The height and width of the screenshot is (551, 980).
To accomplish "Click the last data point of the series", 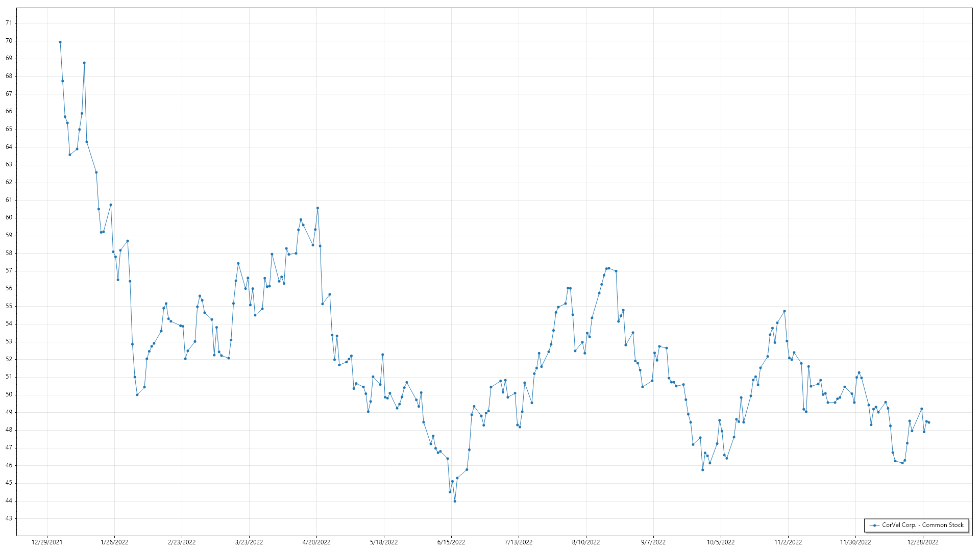I will pos(929,422).
